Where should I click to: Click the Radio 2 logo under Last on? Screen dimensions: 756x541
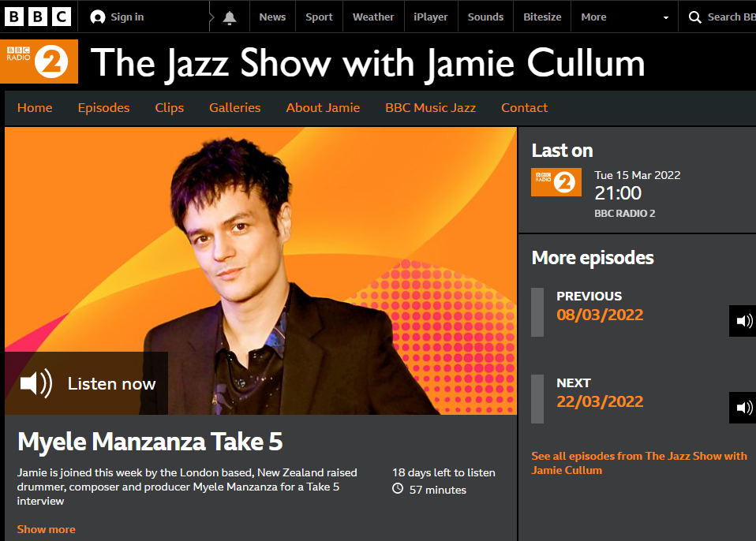pyautogui.click(x=556, y=182)
